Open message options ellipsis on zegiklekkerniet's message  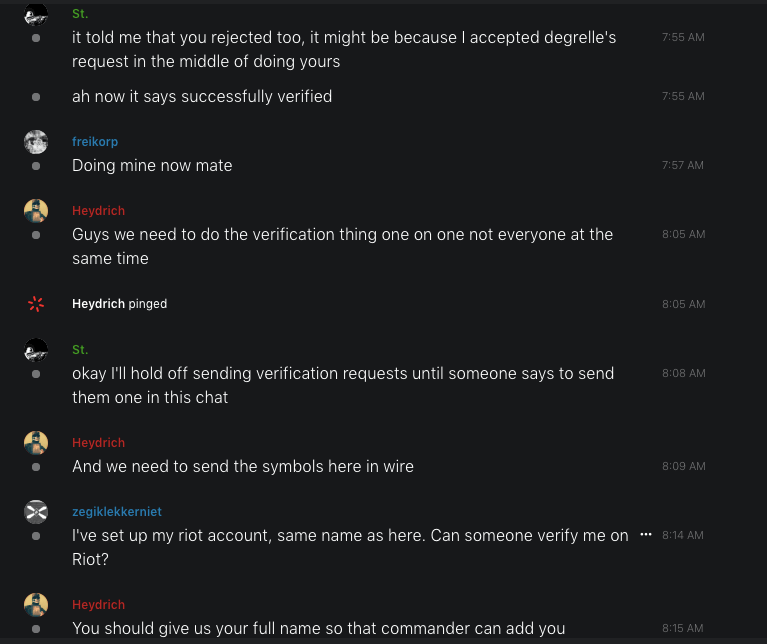point(646,535)
